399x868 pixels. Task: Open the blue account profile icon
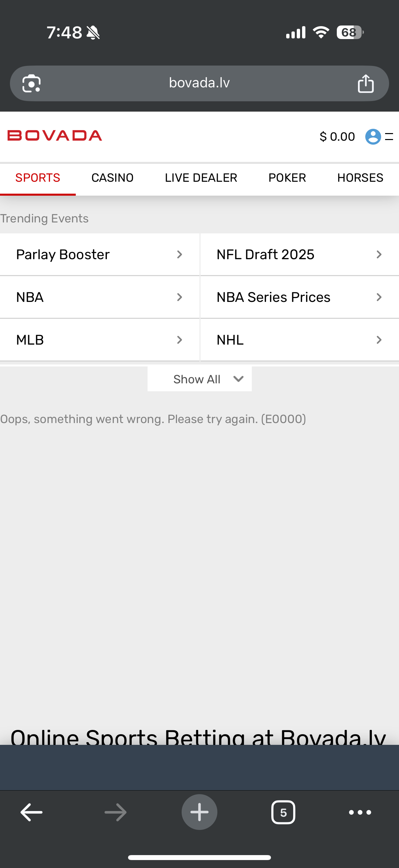373,136
